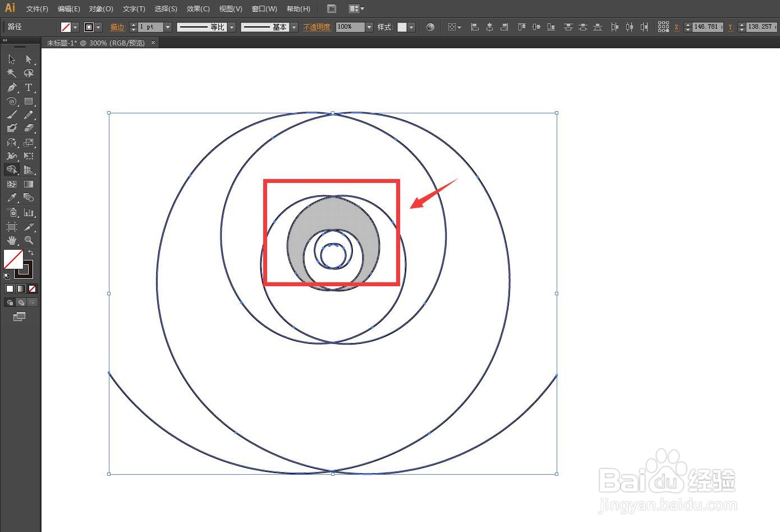The height and width of the screenshot is (532, 780).
Task: Select the Paintbrush tool
Action: [12, 115]
